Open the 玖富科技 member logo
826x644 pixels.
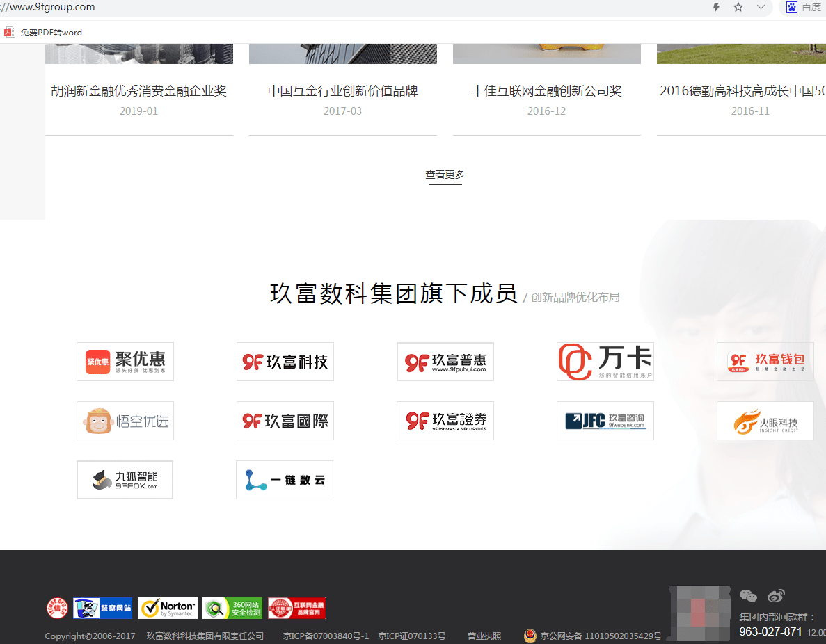point(285,362)
